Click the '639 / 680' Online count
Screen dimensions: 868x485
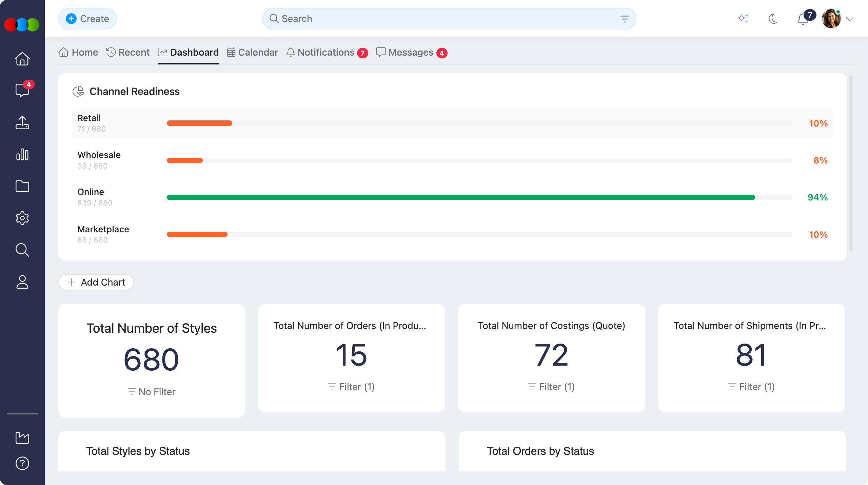pyautogui.click(x=95, y=203)
